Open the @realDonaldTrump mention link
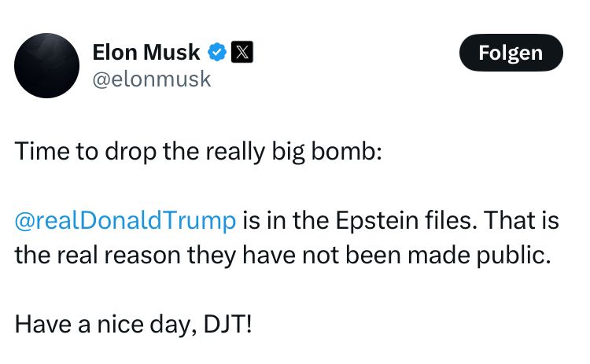Viewport: 590px width, 364px height. point(125,220)
